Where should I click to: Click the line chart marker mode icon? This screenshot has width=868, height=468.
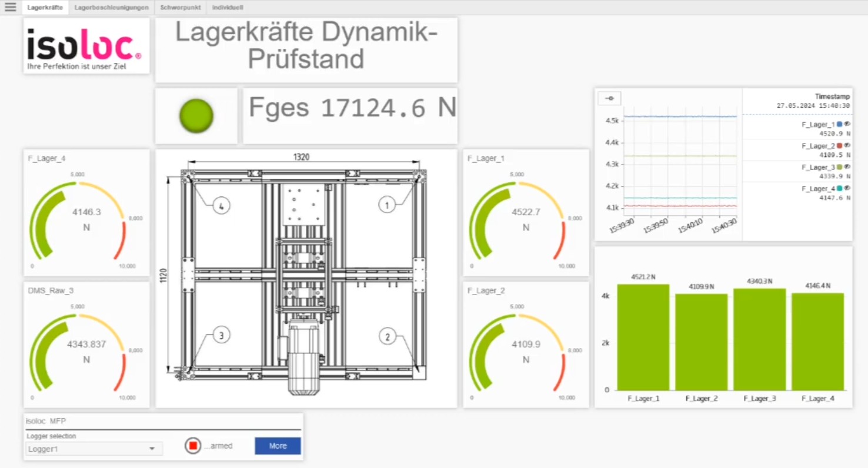pyautogui.click(x=609, y=99)
